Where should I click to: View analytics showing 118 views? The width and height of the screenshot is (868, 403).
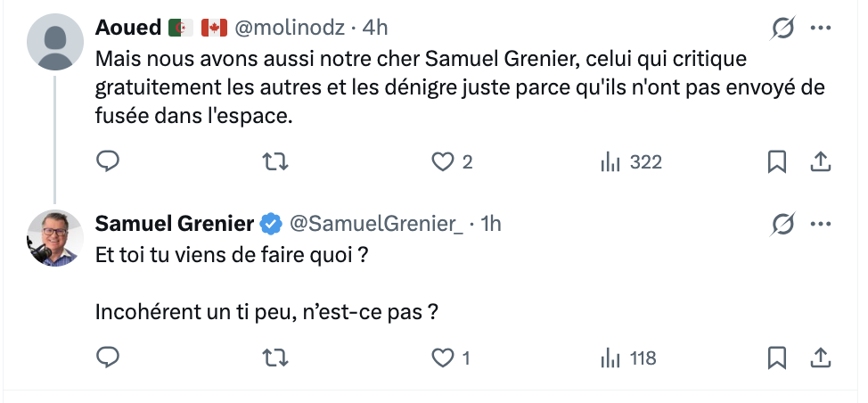click(x=610, y=358)
